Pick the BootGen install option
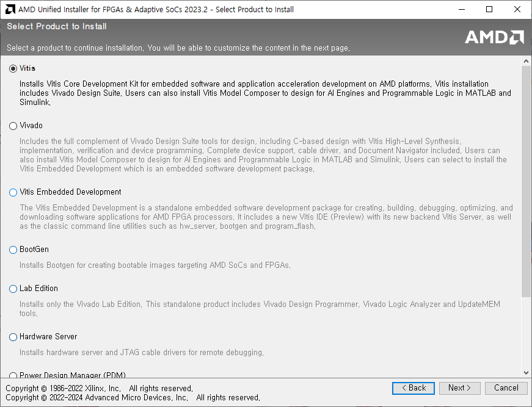Screen dimensions: 532x407 pyautogui.click(x=13, y=250)
